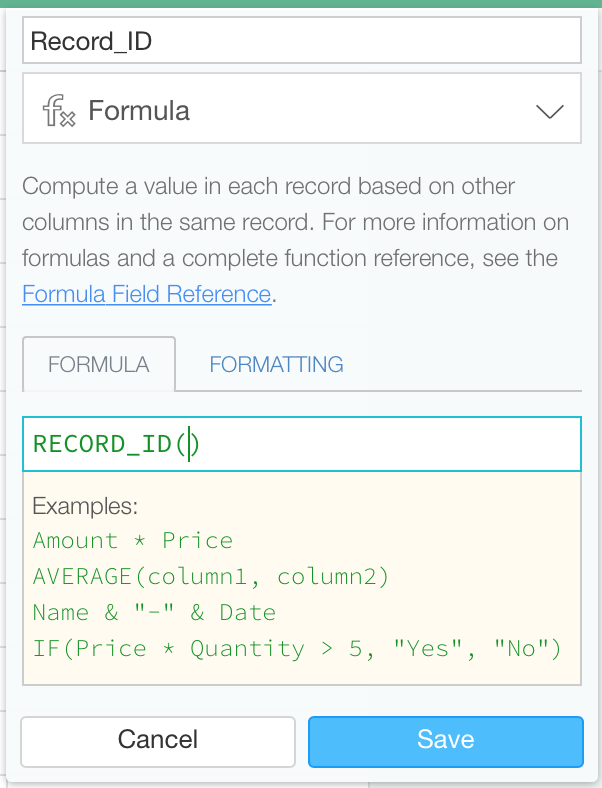The image size is (602, 788).
Task: Click the closing parenthesis in the formula
Action: [x=195, y=444]
